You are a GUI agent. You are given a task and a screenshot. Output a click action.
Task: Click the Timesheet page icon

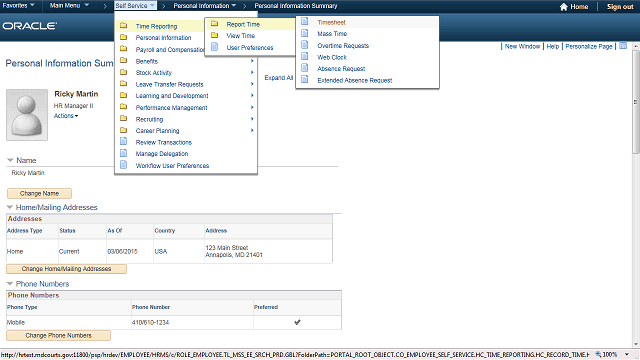point(304,22)
